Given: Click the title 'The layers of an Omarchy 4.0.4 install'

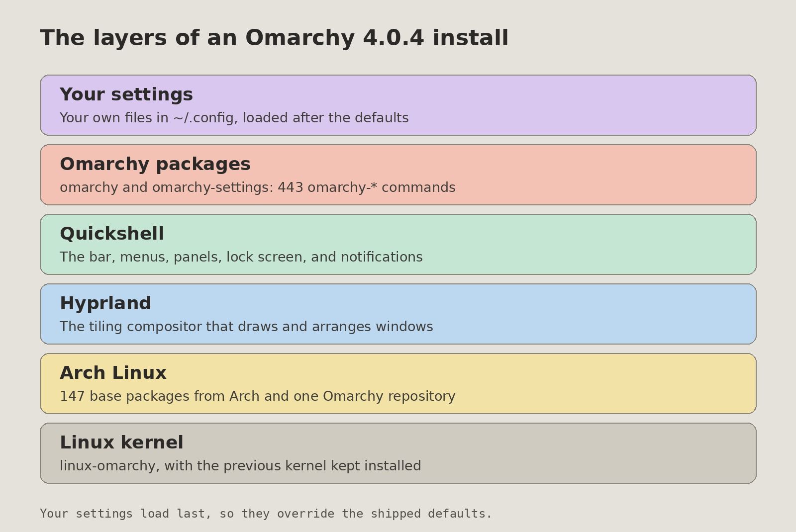Looking at the screenshot, I should (x=274, y=38).
